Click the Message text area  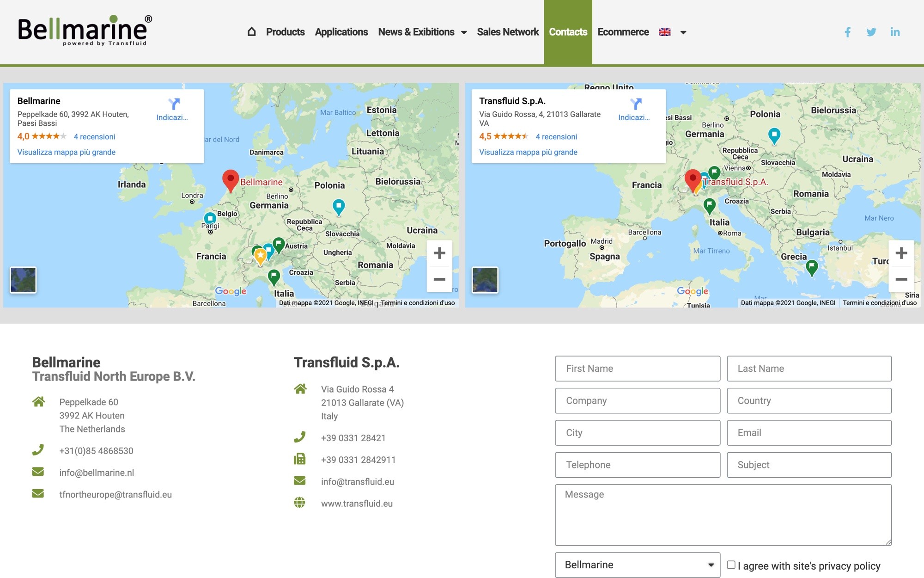tap(723, 515)
